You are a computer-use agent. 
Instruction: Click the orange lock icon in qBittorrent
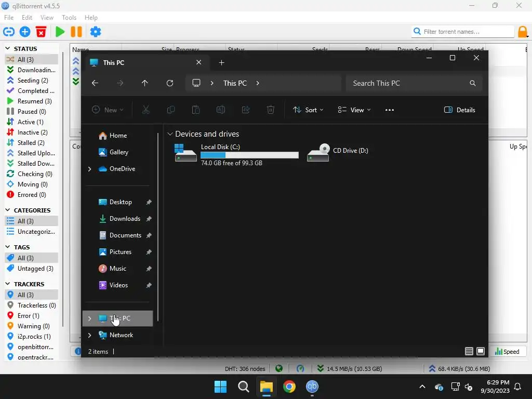(523, 32)
